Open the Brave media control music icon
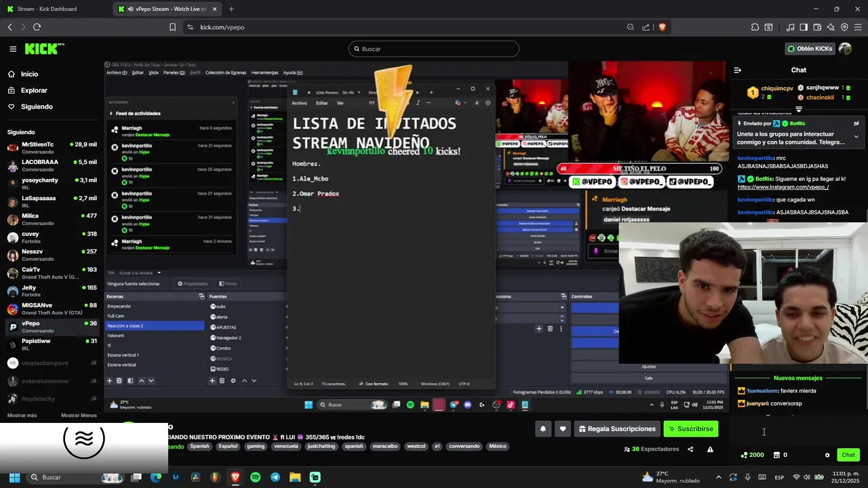 790,27
